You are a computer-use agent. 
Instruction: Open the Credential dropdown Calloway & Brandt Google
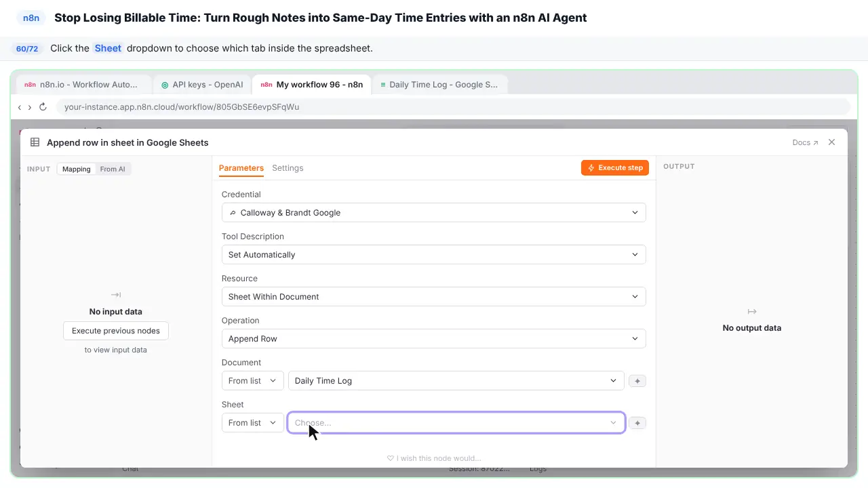[433, 213]
